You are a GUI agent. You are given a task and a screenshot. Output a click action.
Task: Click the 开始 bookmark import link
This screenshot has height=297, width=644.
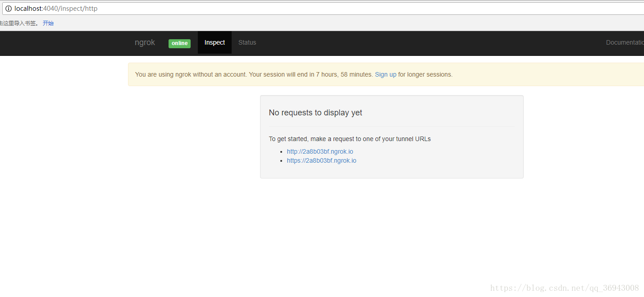click(48, 23)
